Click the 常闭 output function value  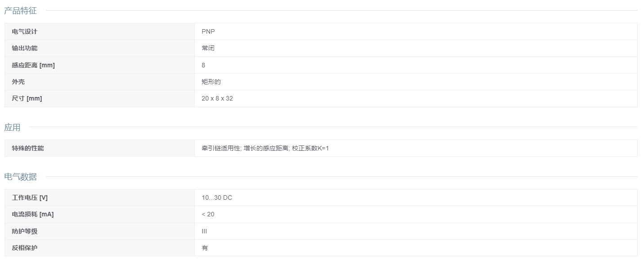pos(208,48)
